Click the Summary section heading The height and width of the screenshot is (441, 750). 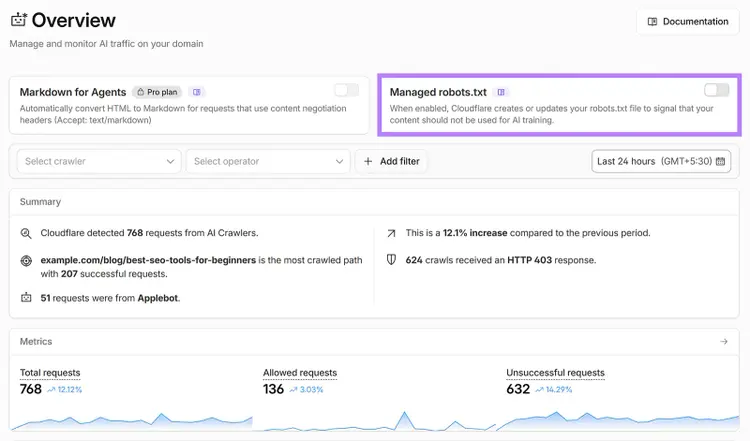point(40,202)
